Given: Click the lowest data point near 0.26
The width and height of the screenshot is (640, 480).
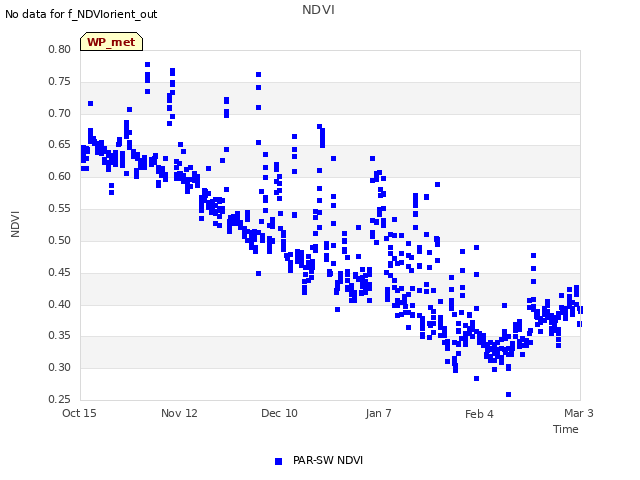Looking at the screenshot, I should [509, 394].
